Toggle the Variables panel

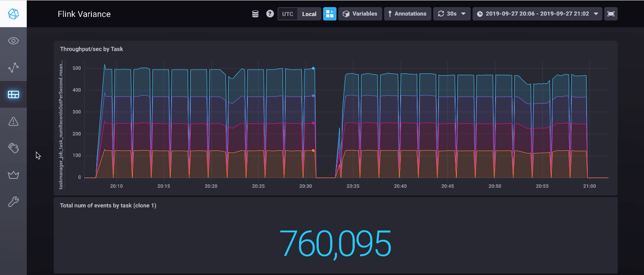point(360,14)
